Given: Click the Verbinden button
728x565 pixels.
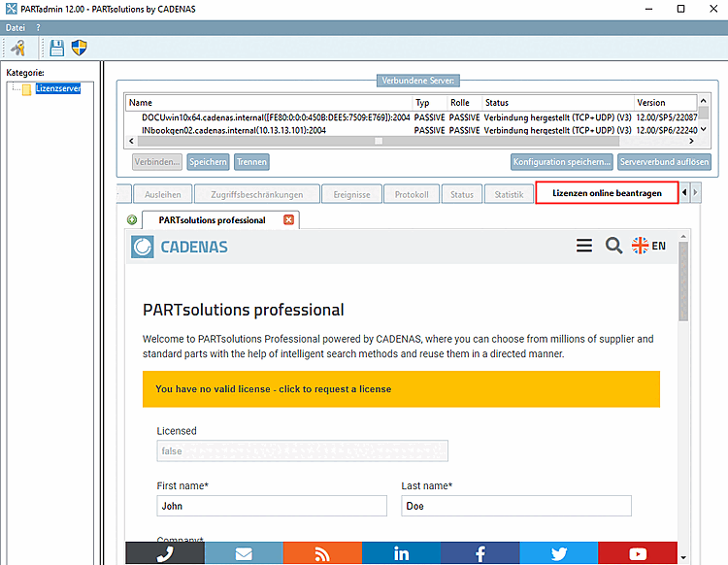Looking at the screenshot, I should (x=157, y=162).
